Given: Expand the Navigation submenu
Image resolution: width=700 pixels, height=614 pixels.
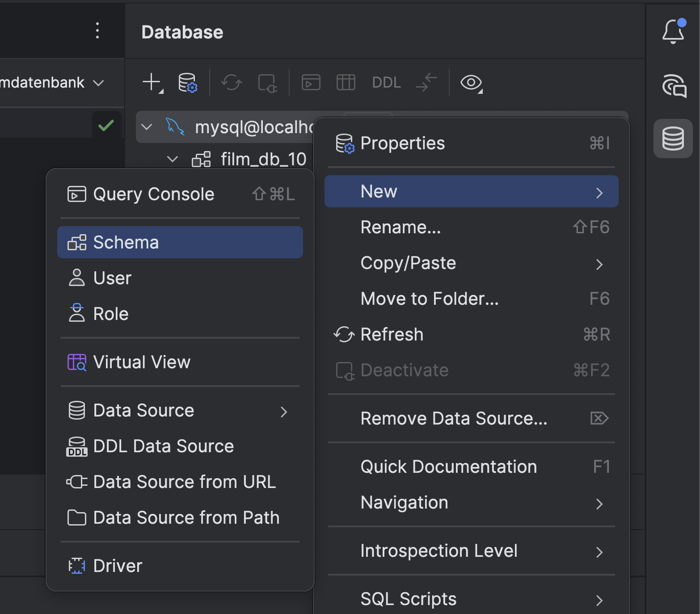Looking at the screenshot, I should click(472, 502).
